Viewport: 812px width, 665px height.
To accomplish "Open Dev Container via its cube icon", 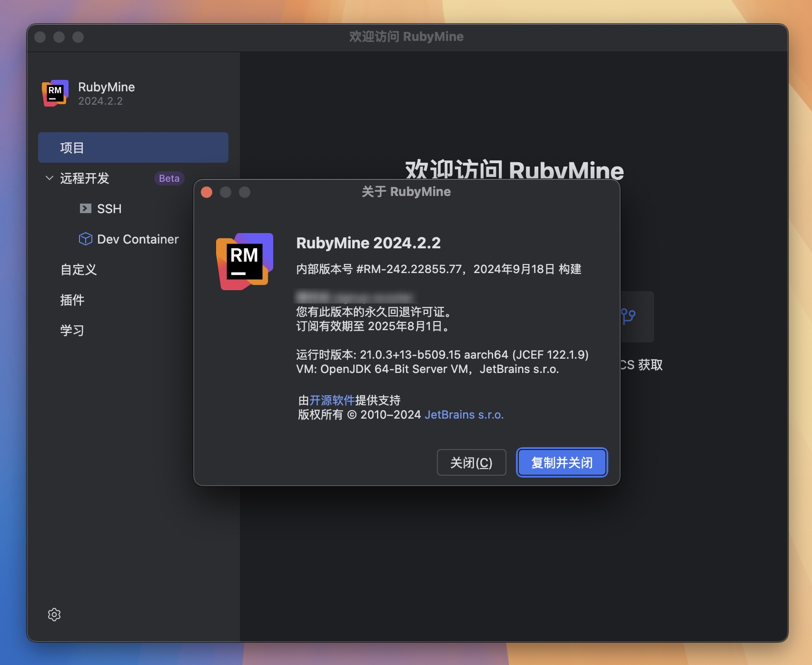I will tap(85, 239).
